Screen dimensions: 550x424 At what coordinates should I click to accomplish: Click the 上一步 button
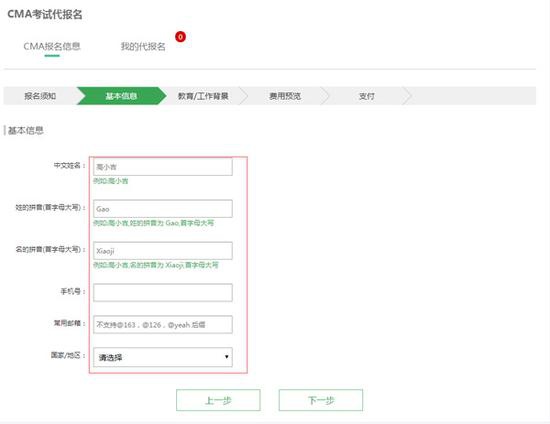(218, 400)
